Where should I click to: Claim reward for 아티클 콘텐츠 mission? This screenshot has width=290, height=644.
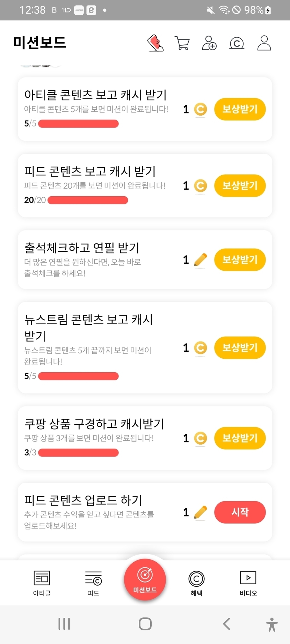(x=240, y=109)
